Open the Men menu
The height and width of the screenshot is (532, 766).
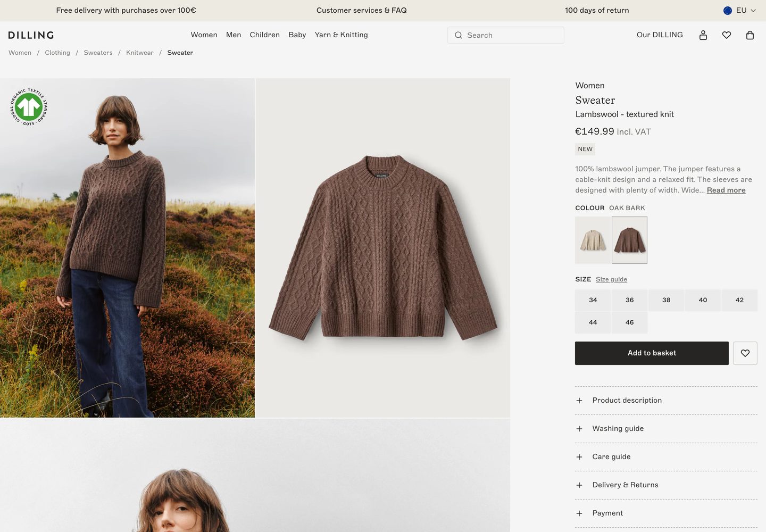(234, 35)
